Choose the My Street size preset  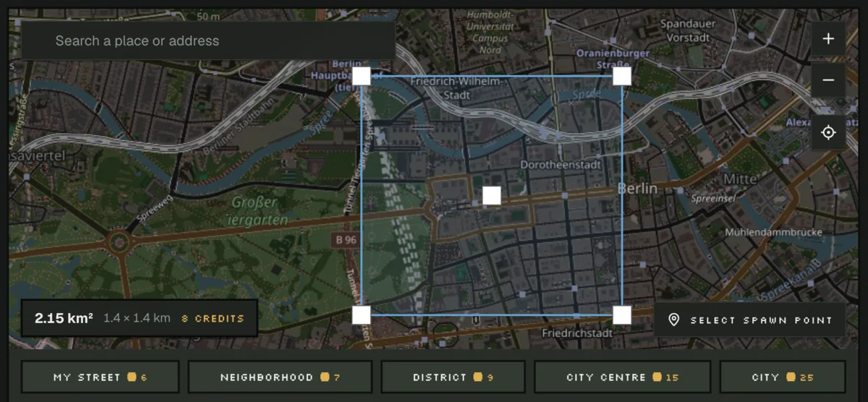(x=100, y=377)
